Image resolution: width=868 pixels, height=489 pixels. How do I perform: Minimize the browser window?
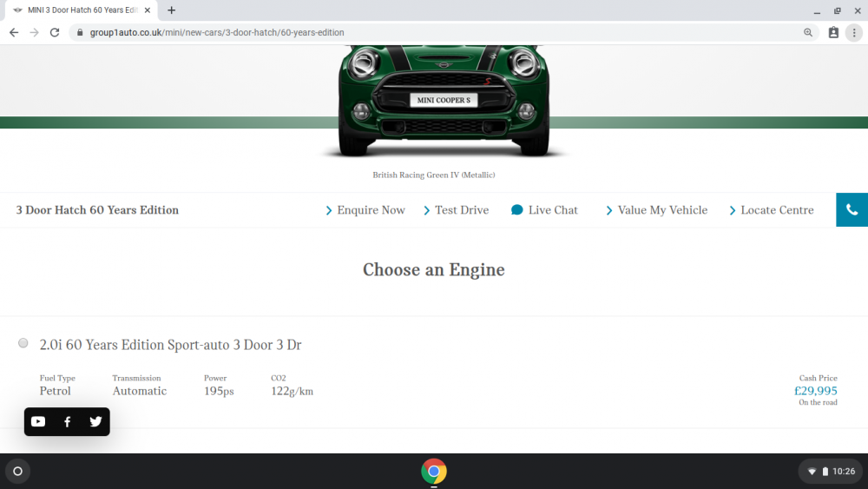click(x=817, y=10)
